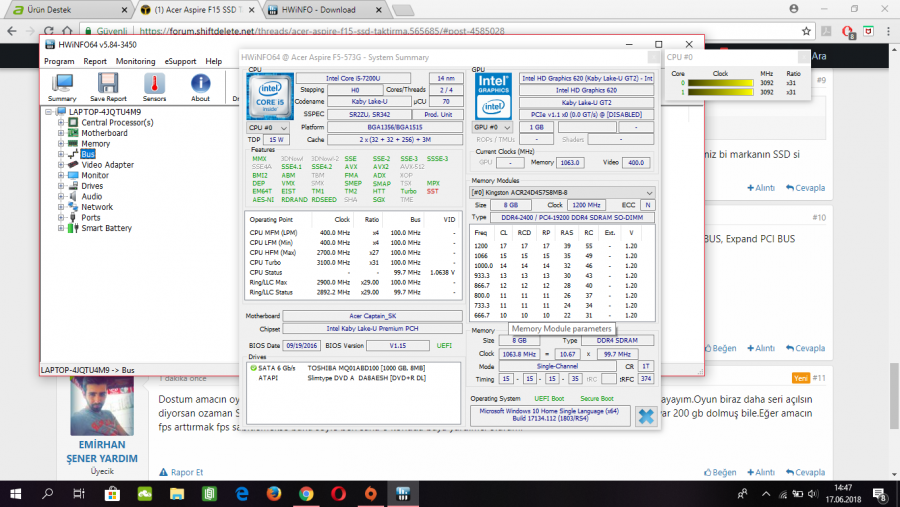Click the About info icon
The width and height of the screenshot is (900, 507).
[x=200, y=88]
